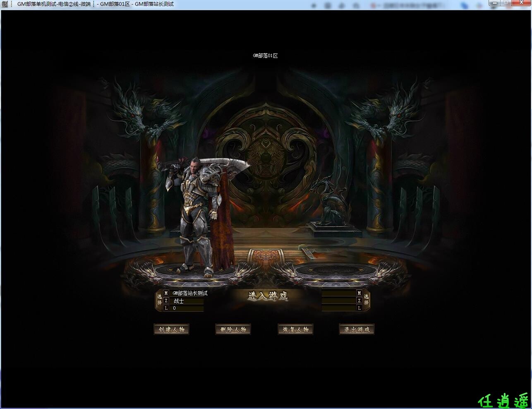Click the left slot L level icon
Screen dimensions: 532x409
(166, 308)
